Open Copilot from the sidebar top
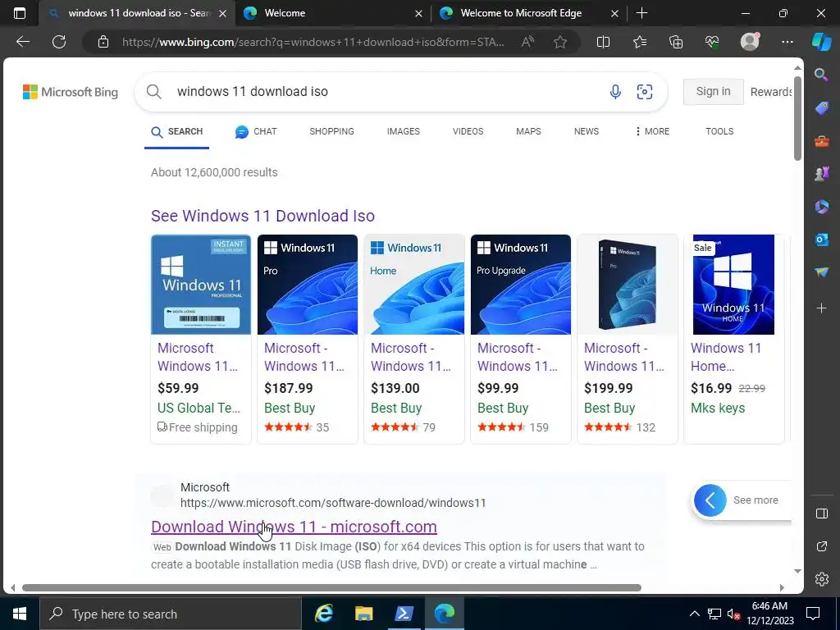 point(822,42)
